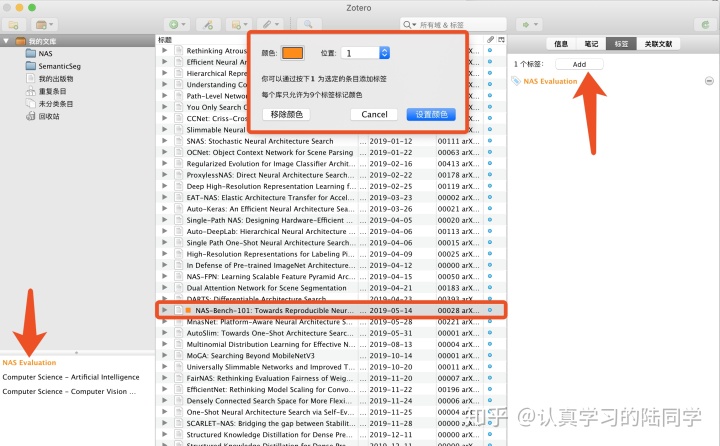Click the Add Attachment paperclip icon

[270, 25]
